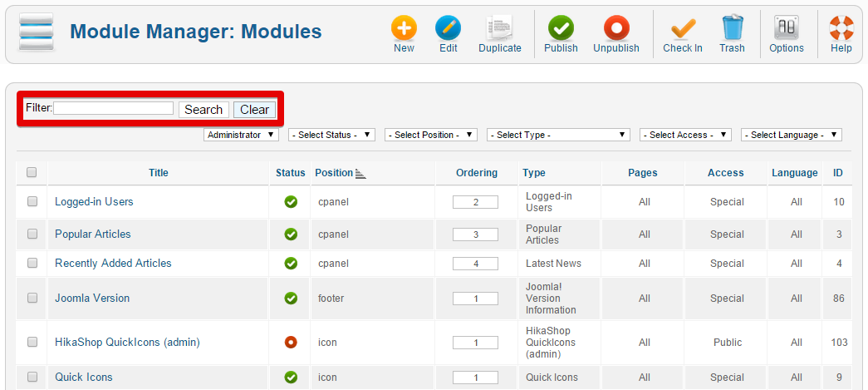Screen dimensions: 868x390
Task: Click the Unpublish red circle icon
Action: [616, 27]
